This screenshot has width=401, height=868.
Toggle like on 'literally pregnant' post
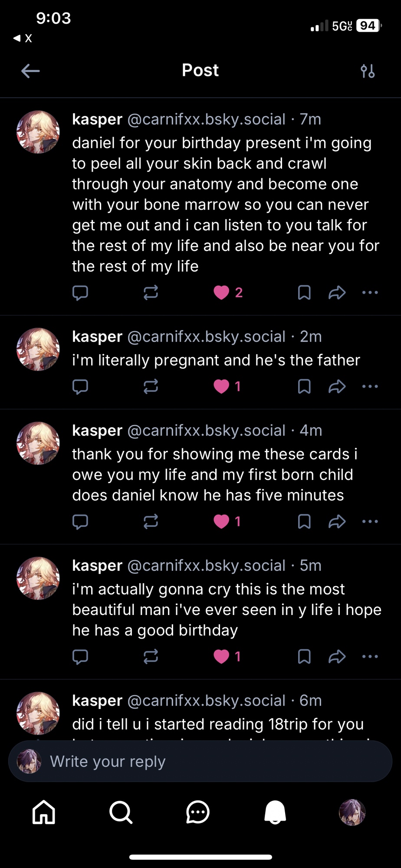[222, 386]
